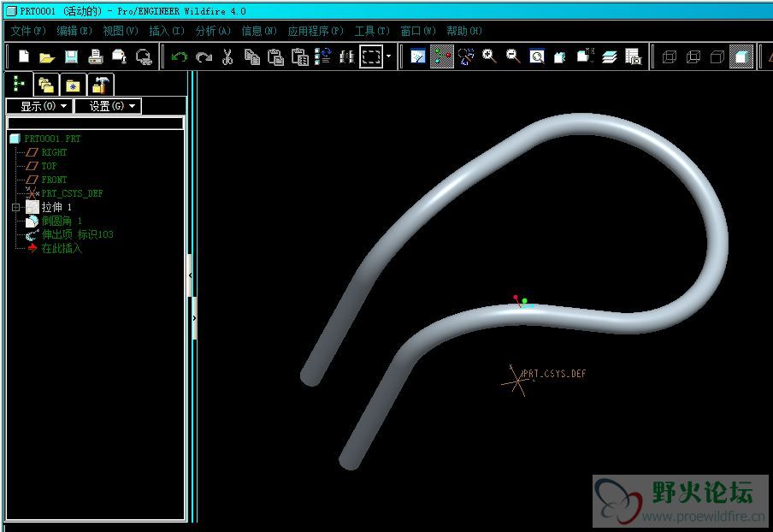This screenshot has width=773, height=532.
Task: Open view manager icon
Action: [633, 56]
